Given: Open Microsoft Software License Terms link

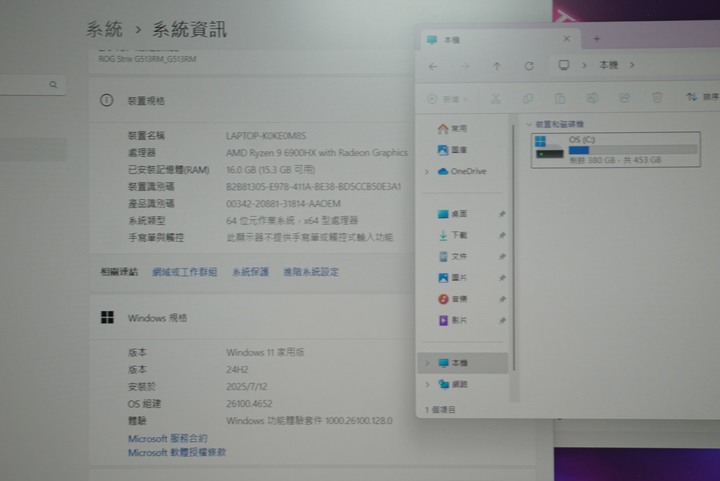Looking at the screenshot, I should pyautogui.click(x=177, y=453).
